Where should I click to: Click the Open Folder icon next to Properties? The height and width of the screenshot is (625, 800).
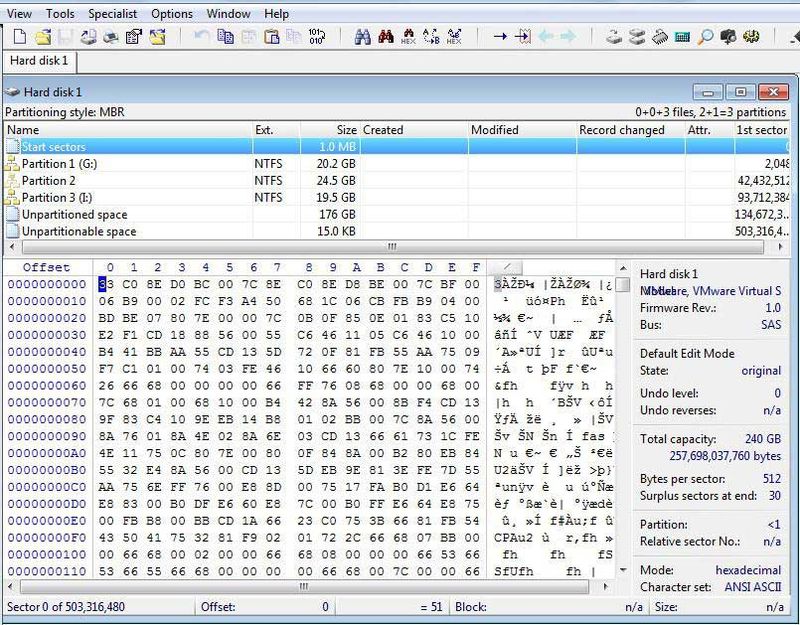157,36
